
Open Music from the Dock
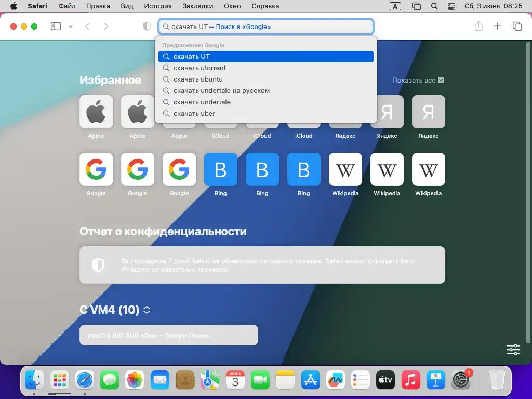(410, 380)
